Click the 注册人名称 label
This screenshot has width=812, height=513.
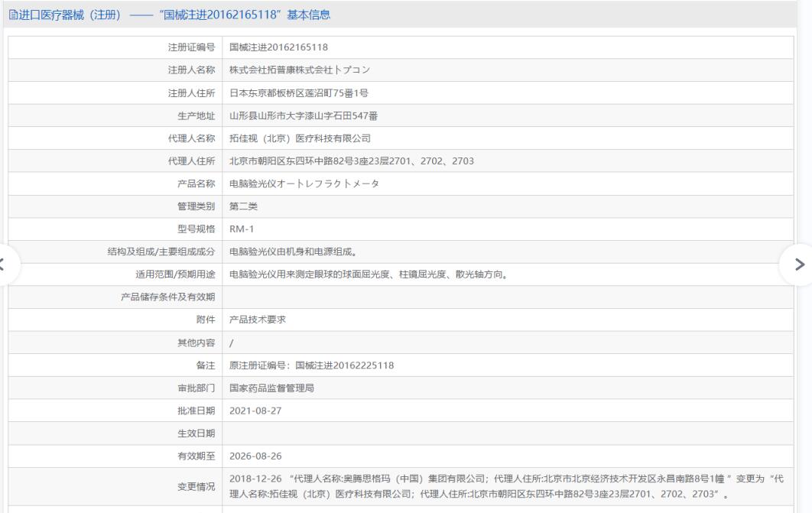point(191,70)
